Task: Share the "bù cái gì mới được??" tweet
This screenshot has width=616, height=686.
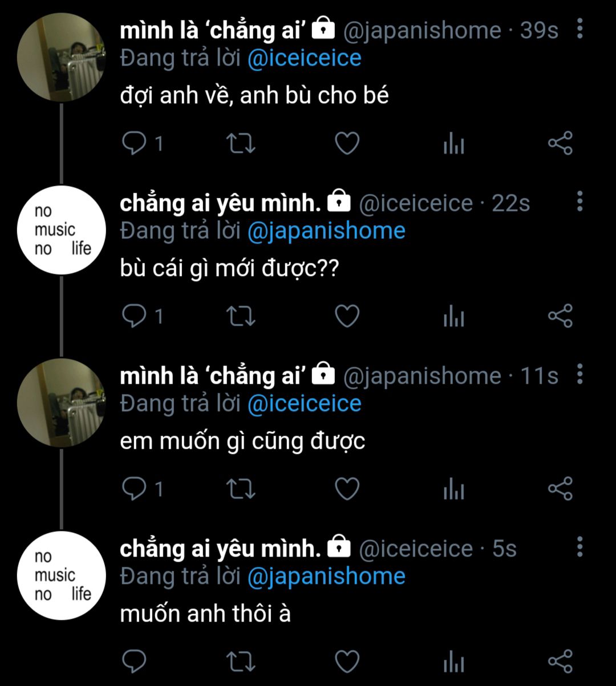Action: (560, 316)
